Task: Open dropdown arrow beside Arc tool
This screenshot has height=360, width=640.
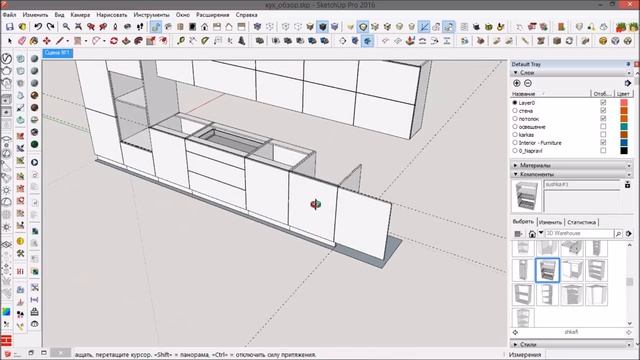Action: tap(104, 41)
